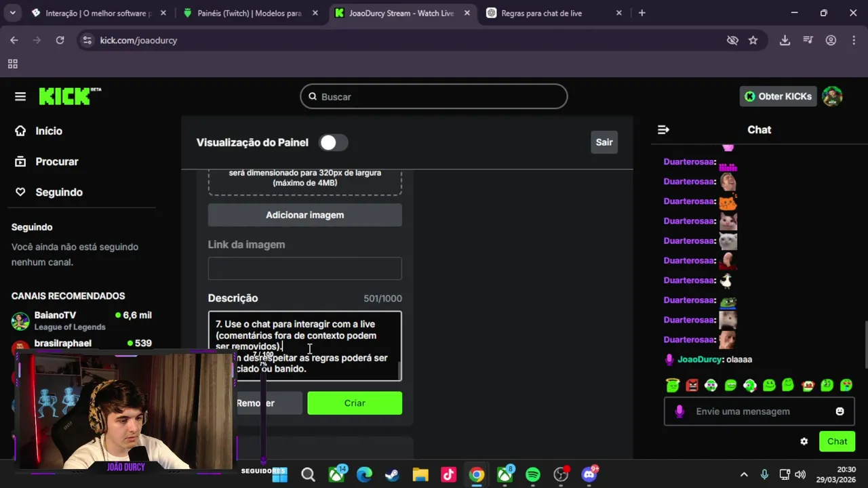Click the KICK logo
Image resolution: width=868 pixels, height=488 pixels.
[x=69, y=96]
